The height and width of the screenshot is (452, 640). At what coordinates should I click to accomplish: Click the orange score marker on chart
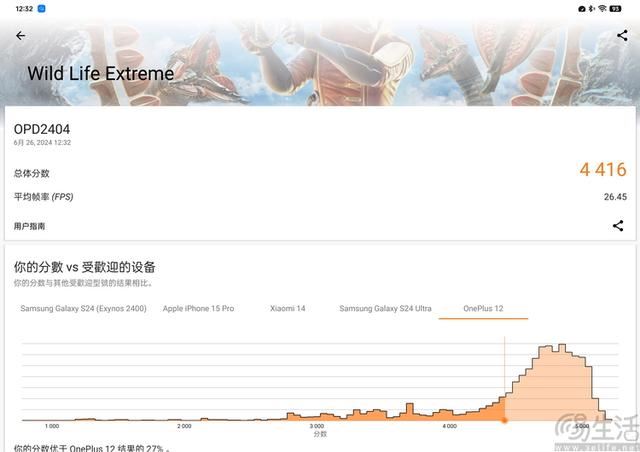(504, 420)
